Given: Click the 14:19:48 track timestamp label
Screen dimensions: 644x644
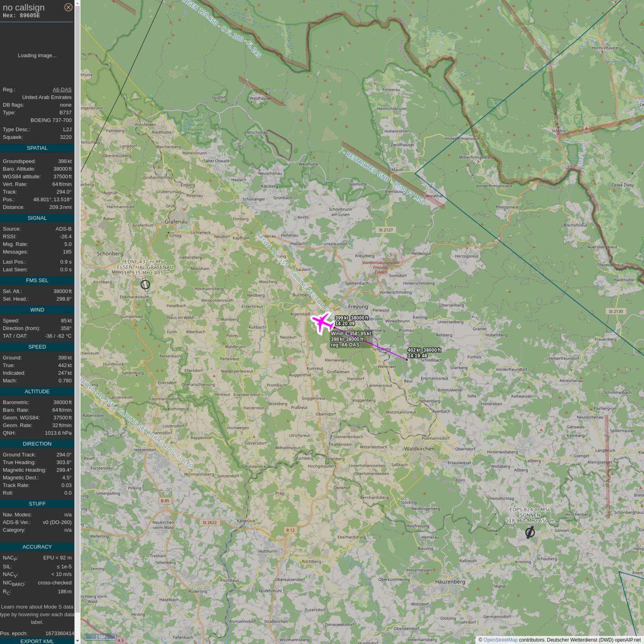Looking at the screenshot, I should [x=417, y=356].
